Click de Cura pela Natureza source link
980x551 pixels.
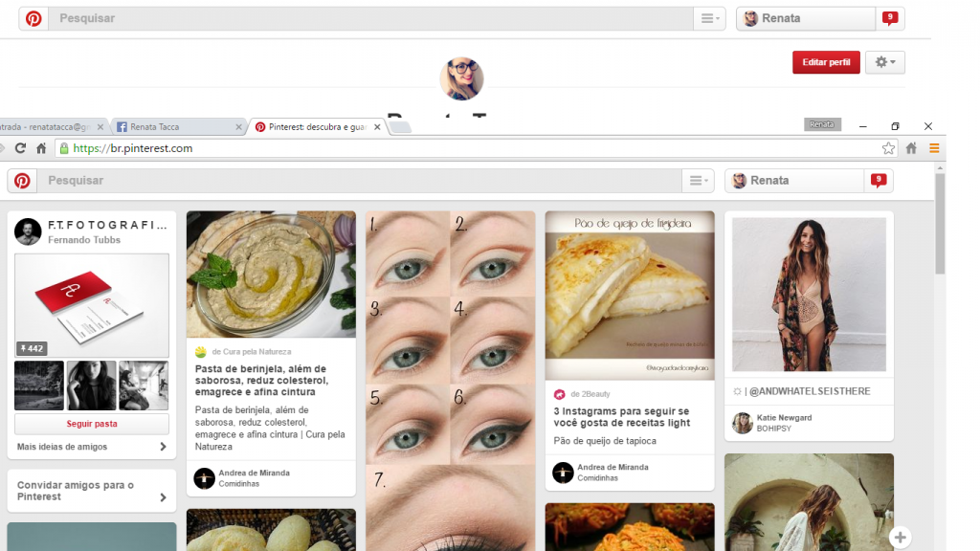[252, 352]
